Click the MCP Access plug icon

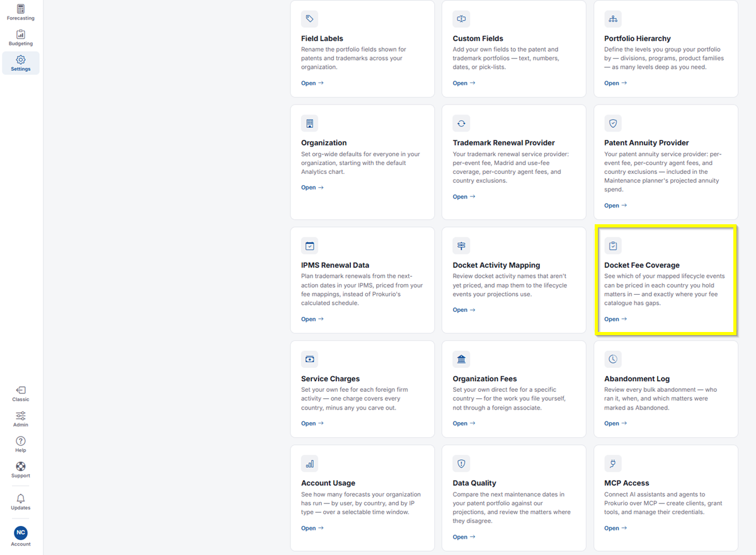point(612,464)
